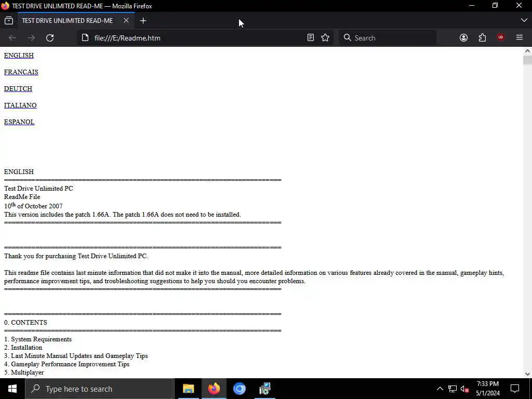Jump to DEUTCH section link
The width and height of the screenshot is (532, 399).
pos(18,88)
